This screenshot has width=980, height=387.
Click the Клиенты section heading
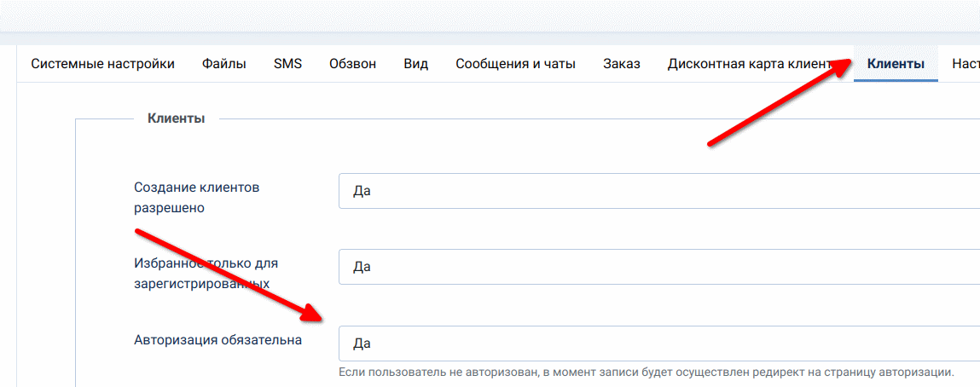coord(176,118)
